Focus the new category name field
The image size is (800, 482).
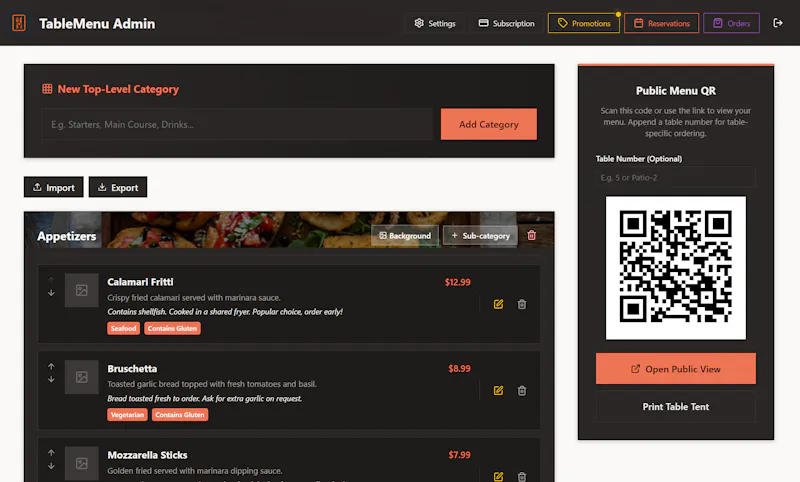237,124
